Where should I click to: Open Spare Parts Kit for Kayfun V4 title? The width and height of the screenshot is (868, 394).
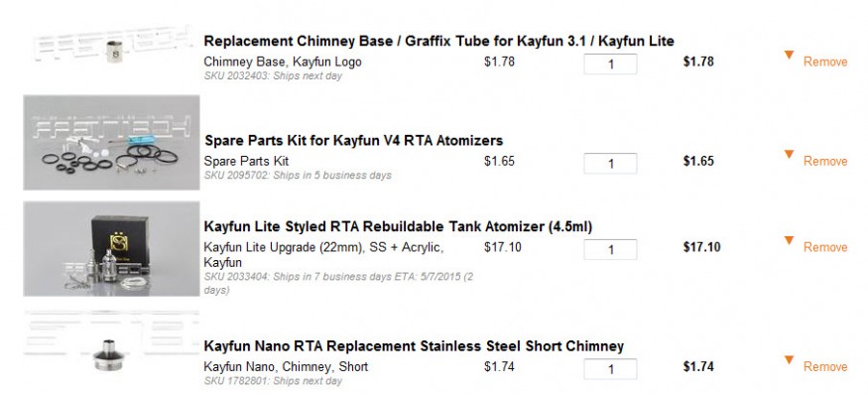354,140
